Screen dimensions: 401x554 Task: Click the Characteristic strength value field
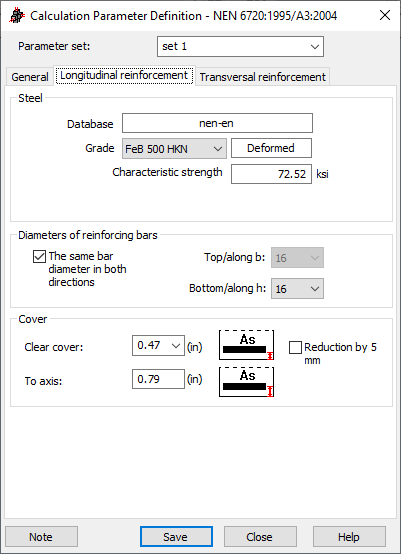coord(271,174)
